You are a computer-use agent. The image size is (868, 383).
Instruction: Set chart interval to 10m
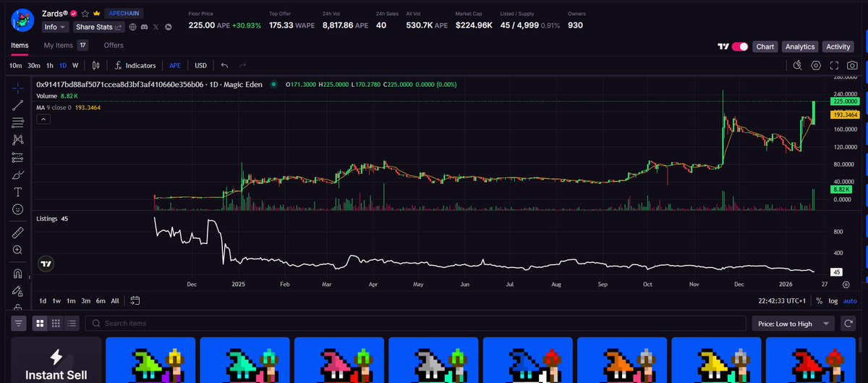pyautogui.click(x=15, y=65)
